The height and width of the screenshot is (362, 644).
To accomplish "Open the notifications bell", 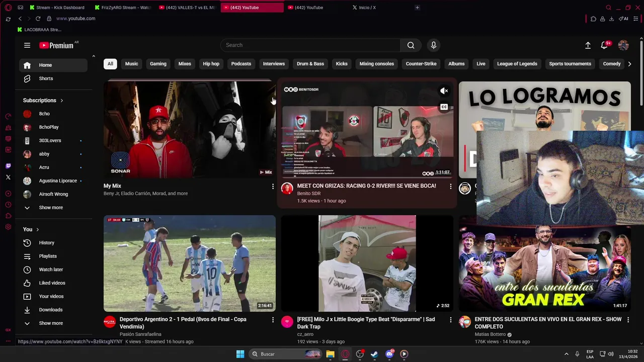I will [x=605, y=45].
